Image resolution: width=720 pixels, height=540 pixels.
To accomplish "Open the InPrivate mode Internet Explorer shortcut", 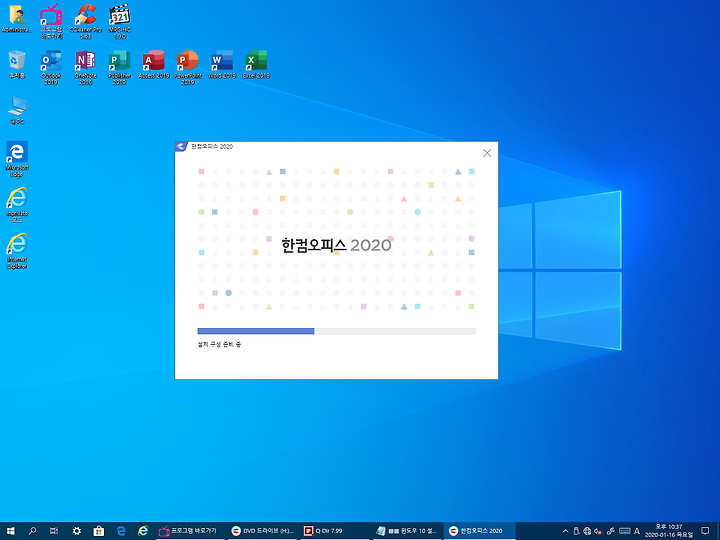I will 17,205.
